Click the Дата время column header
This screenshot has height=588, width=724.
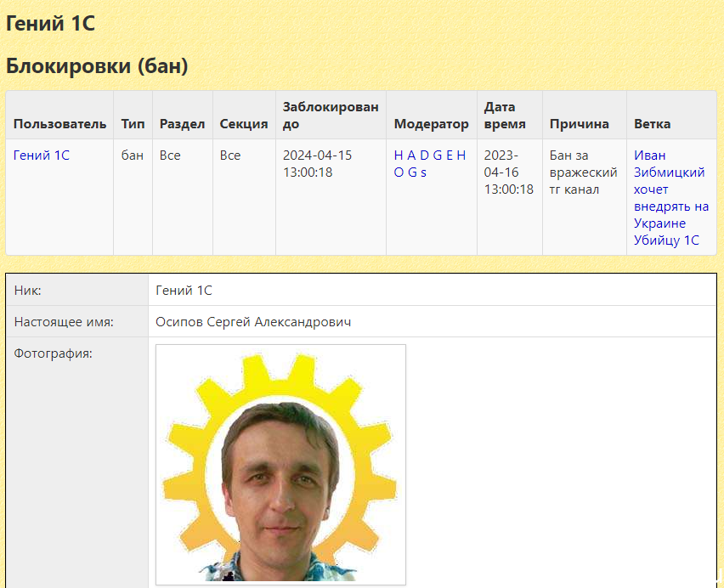505,116
